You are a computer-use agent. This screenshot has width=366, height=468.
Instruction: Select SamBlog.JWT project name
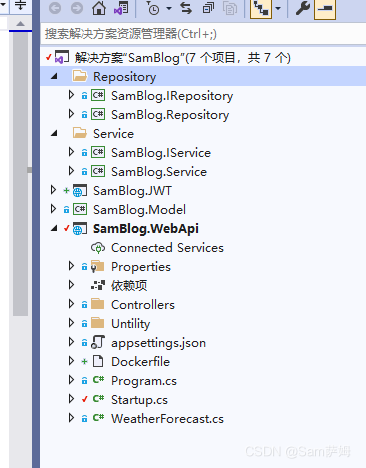132,191
